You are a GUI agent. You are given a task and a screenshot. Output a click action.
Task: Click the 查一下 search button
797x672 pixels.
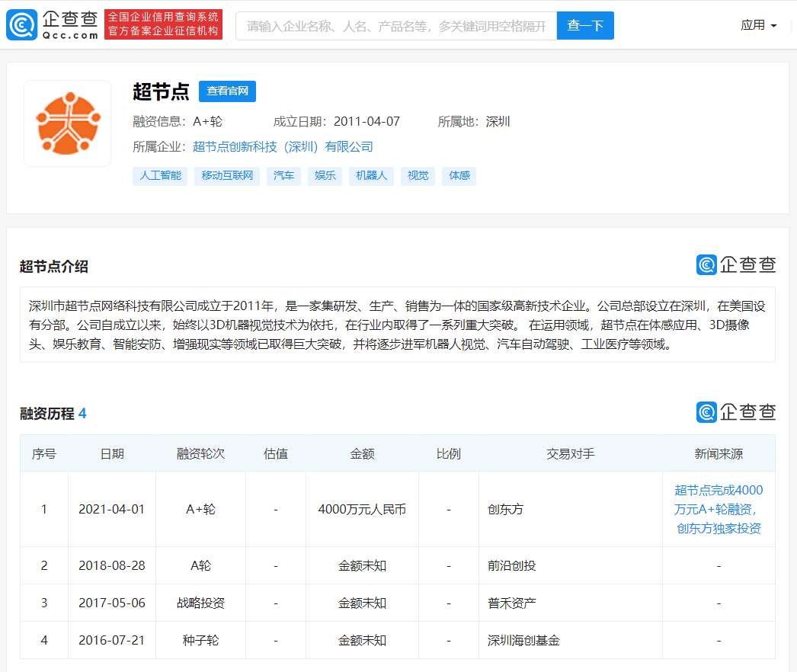click(585, 25)
